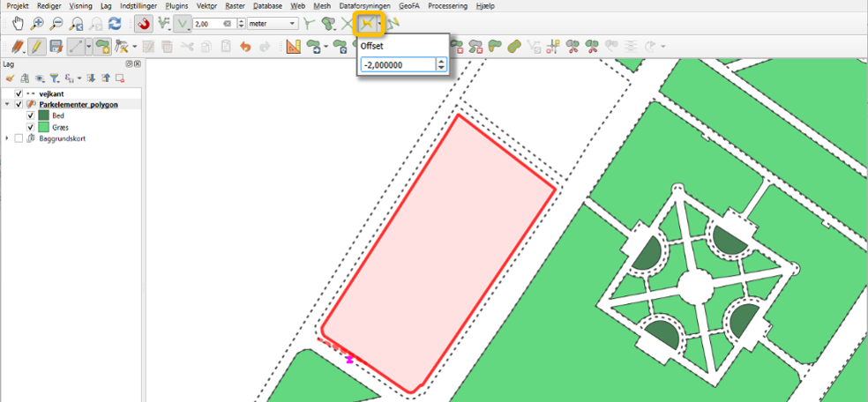The height and width of the screenshot is (402, 868).
Task: Click the dark green Bed swatch
Action: [x=44, y=116]
